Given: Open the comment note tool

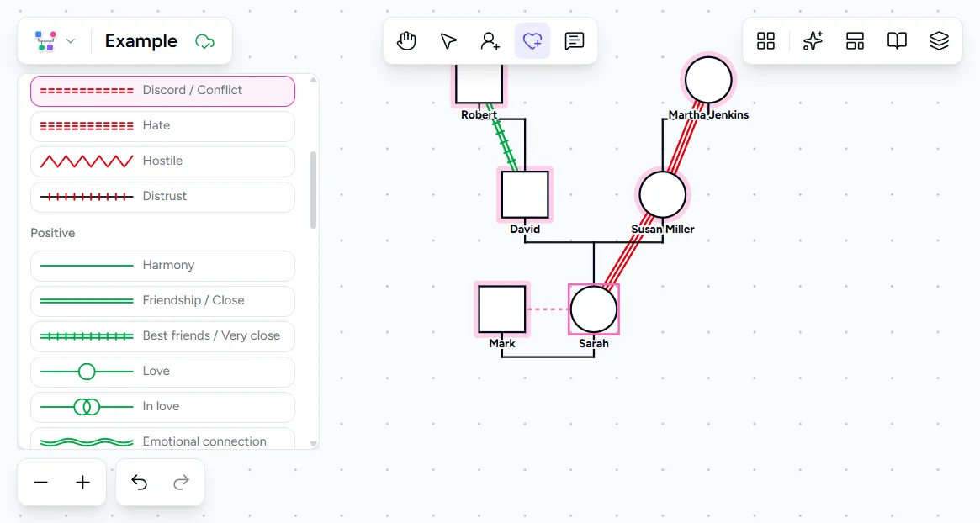Looking at the screenshot, I should pyautogui.click(x=575, y=41).
